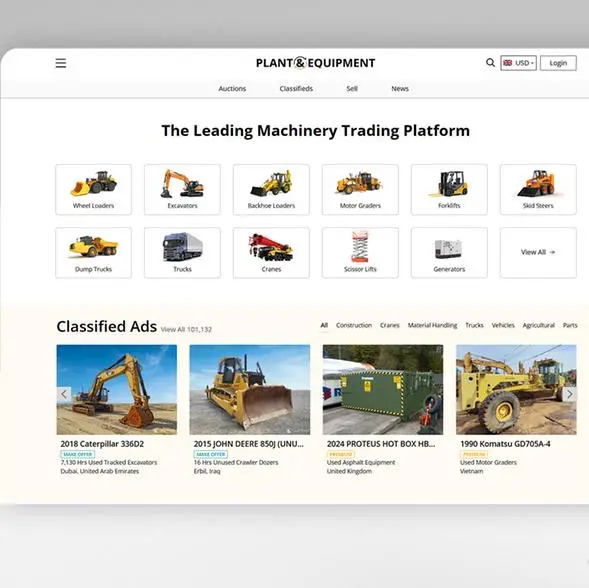Select the Material Handling filter tab
The height and width of the screenshot is (588, 589).
pyautogui.click(x=432, y=325)
